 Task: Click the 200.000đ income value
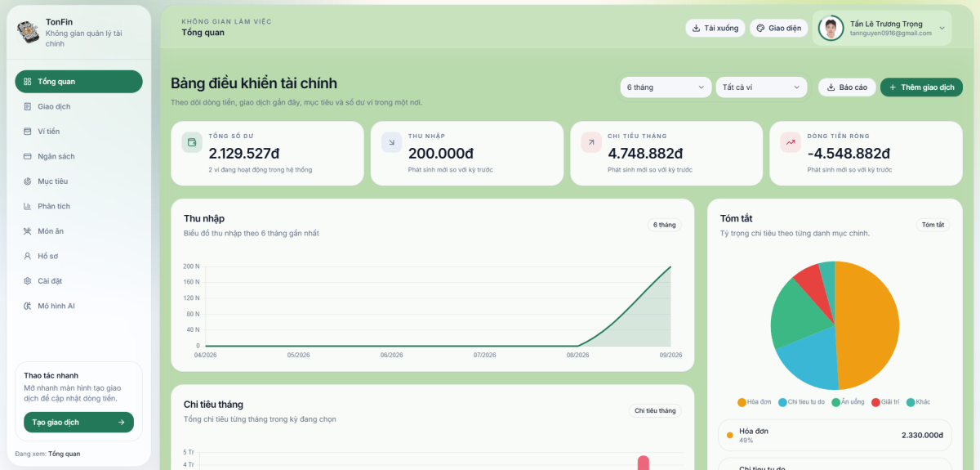point(441,153)
